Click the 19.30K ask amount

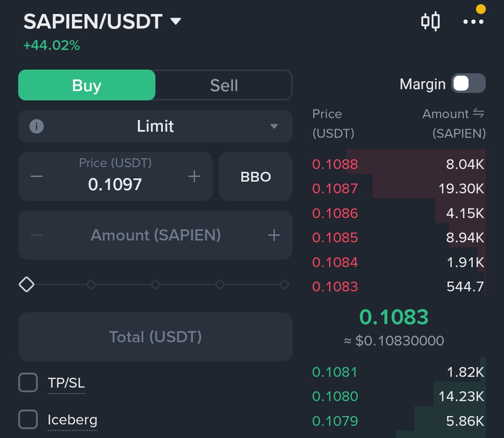pos(461,189)
